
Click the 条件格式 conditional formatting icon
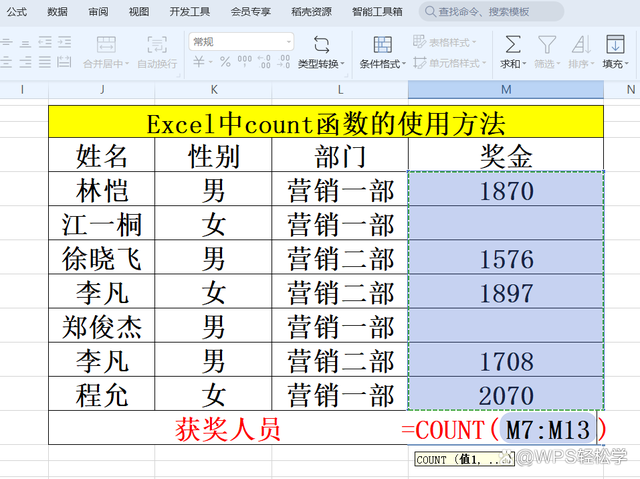382,45
